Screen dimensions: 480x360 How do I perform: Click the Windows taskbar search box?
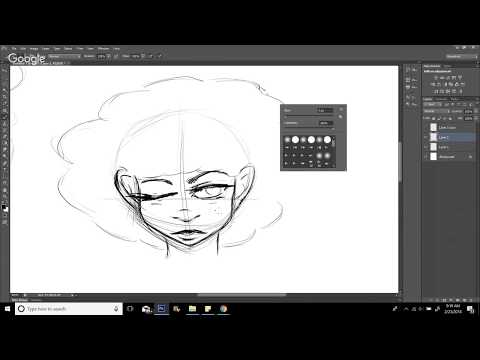click(x=69, y=309)
